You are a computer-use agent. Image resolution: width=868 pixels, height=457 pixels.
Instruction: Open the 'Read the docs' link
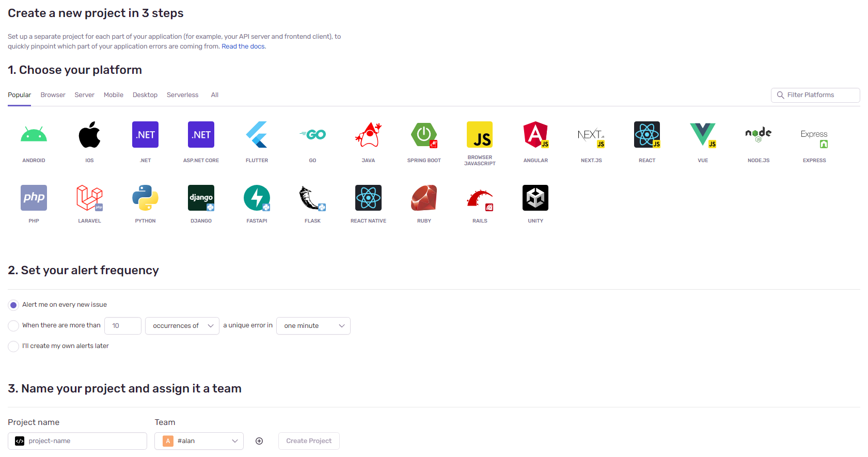point(243,46)
